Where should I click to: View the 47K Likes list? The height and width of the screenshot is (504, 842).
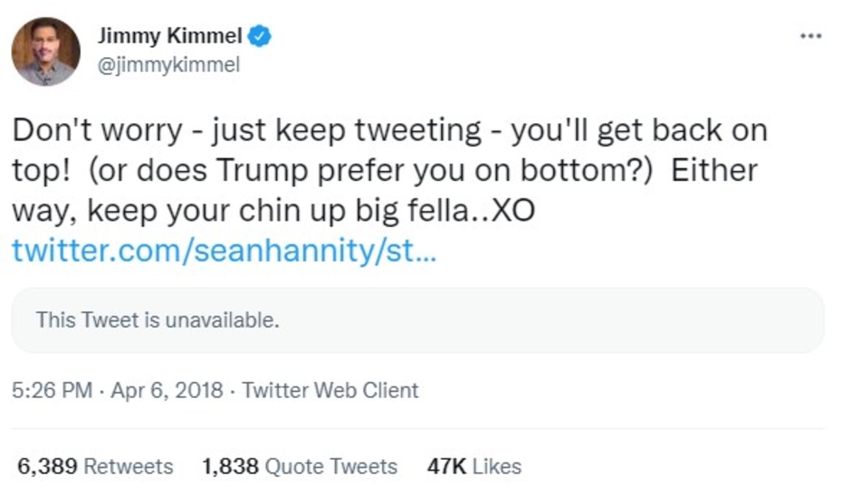pyautogui.click(x=474, y=467)
